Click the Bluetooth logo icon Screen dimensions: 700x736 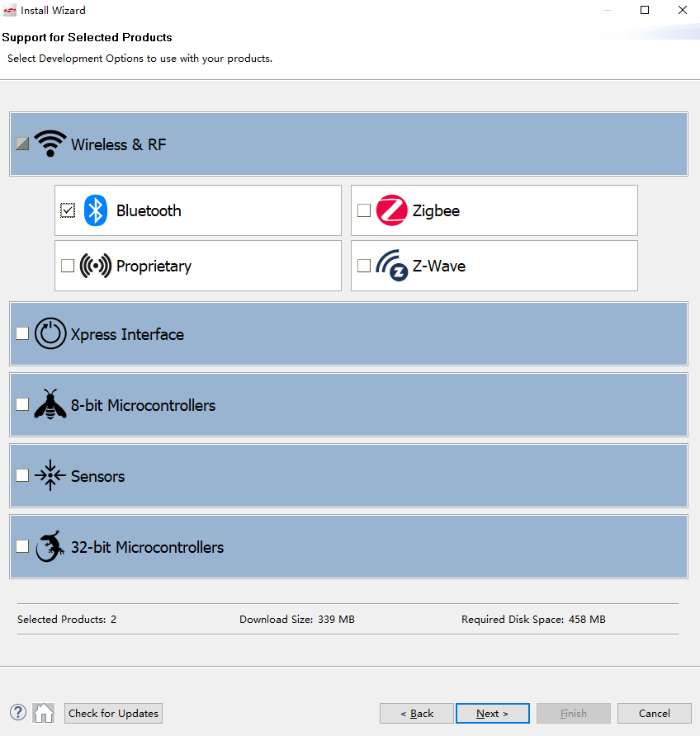pyautogui.click(x=95, y=210)
